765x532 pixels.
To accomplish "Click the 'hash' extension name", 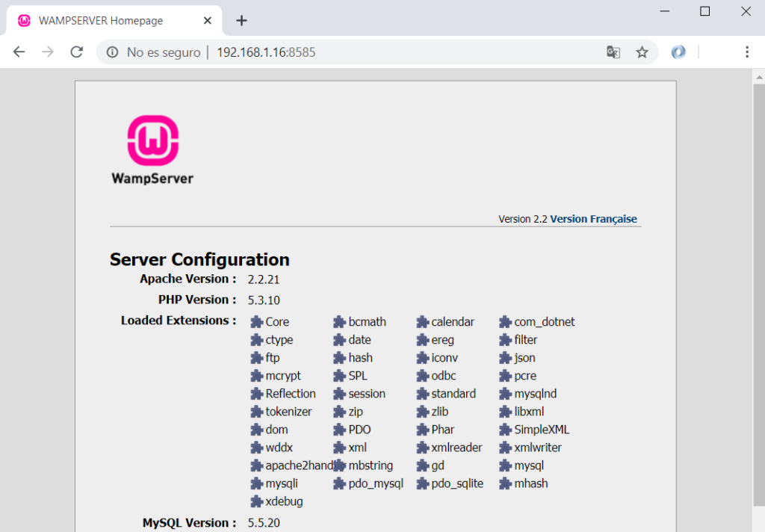I will [361, 358].
